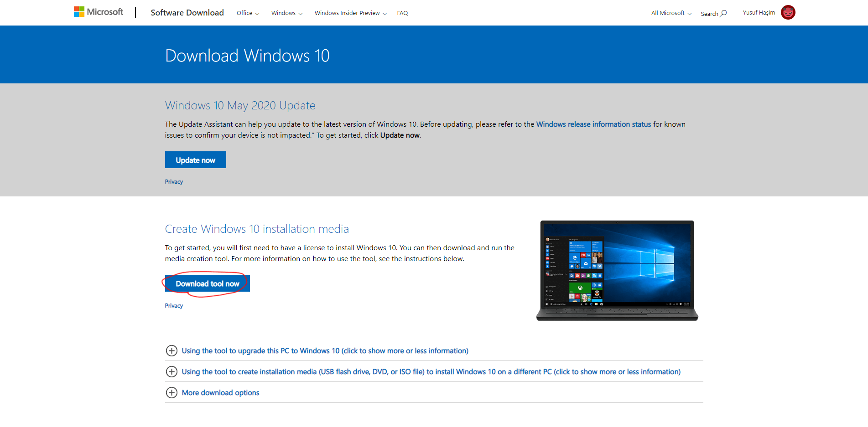Click the Update now button
Screen dimensions: 868x427
click(196, 160)
